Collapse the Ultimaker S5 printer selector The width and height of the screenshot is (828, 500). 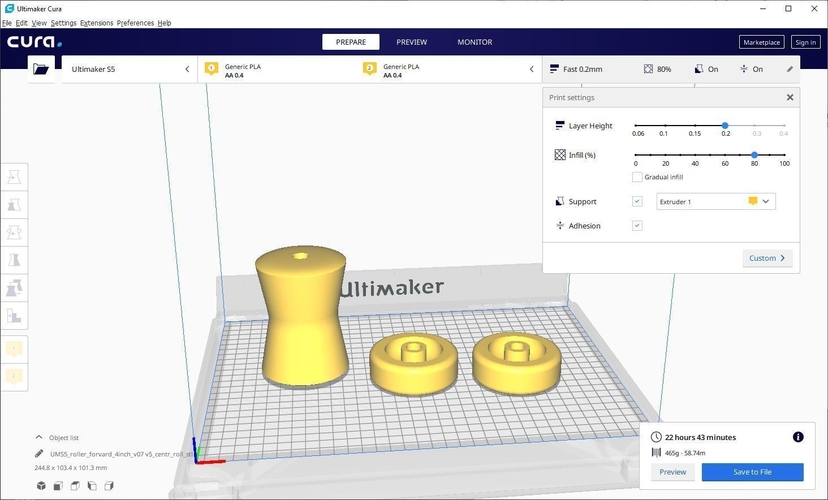187,69
